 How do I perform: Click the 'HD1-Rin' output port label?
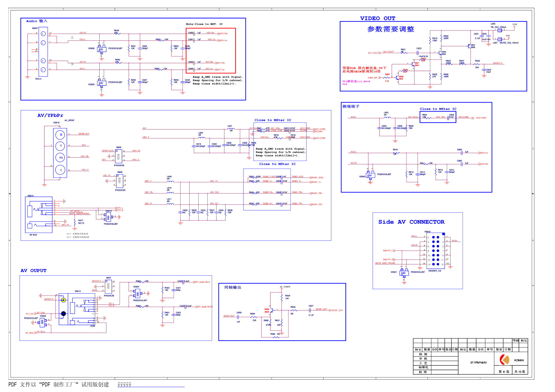tap(224, 34)
